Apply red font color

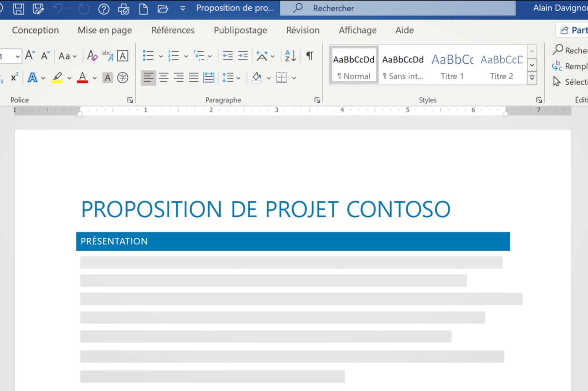(83, 78)
